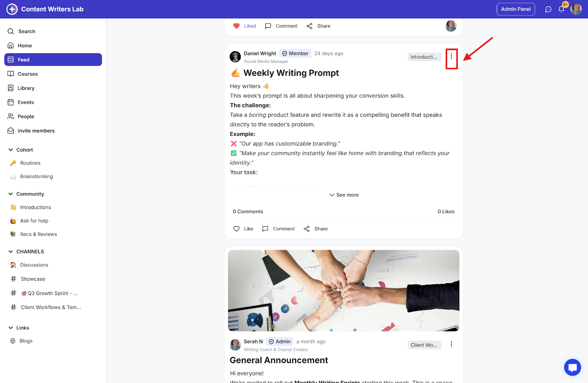The image size is (588, 383).
Task: Open the Introductions space tag on post
Action: click(424, 57)
